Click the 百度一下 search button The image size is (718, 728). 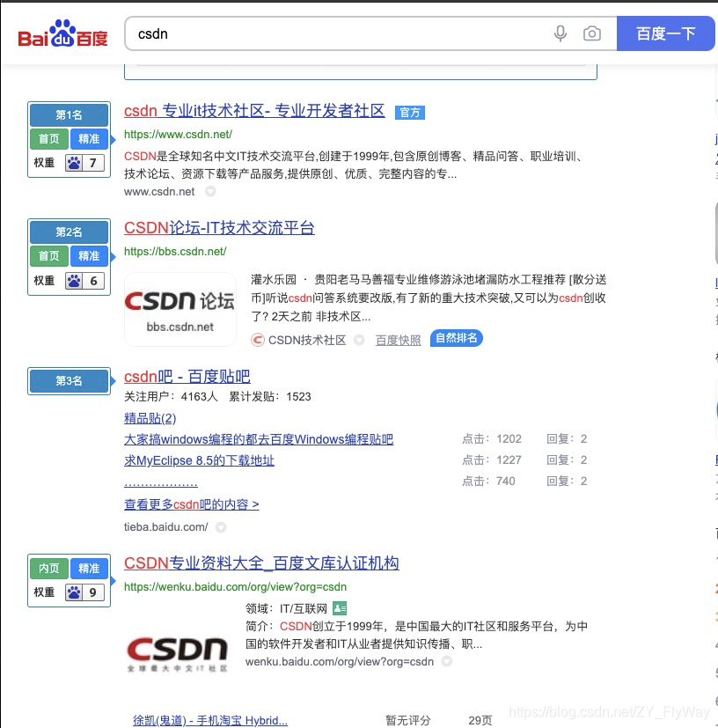pos(666,33)
